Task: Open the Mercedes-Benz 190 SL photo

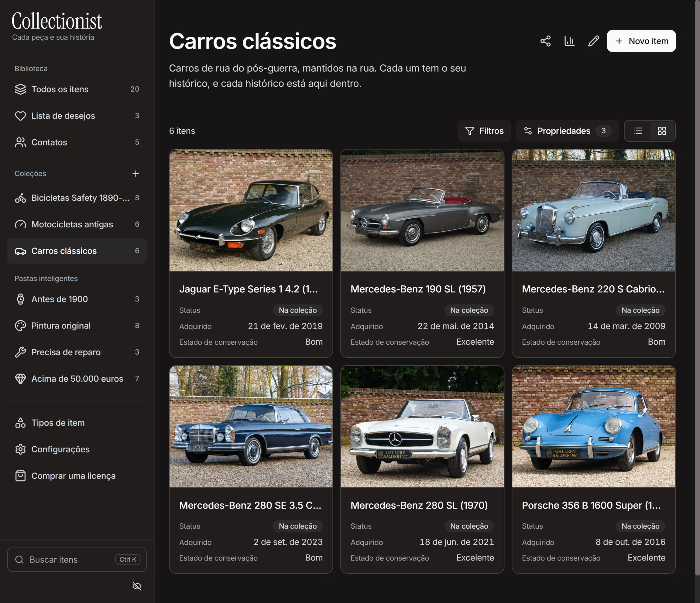Action: 422,210
